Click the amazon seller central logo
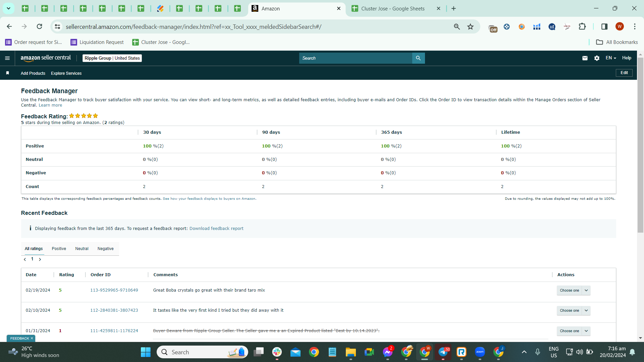644x362 pixels. pyautogui.click(x=46, y=58)
